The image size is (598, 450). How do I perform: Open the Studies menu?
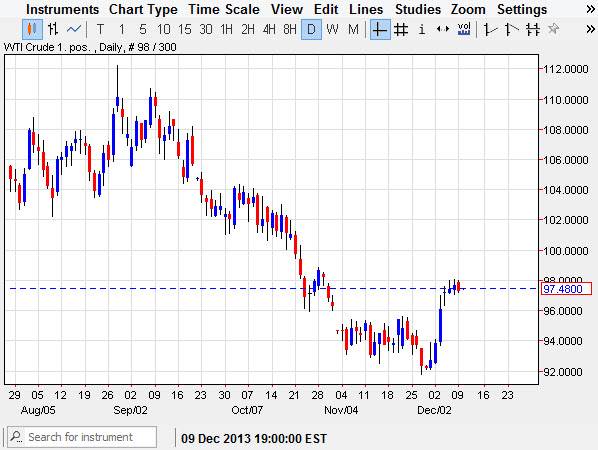pyautogui.click(x=418, y=9)
